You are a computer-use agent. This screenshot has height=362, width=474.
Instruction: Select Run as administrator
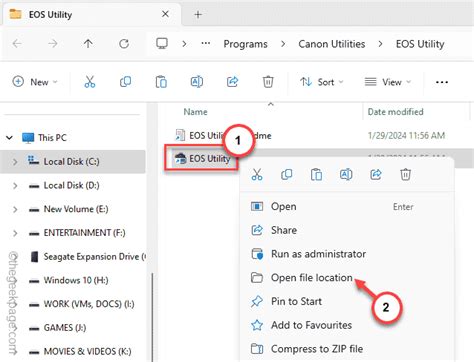[348, 254]
